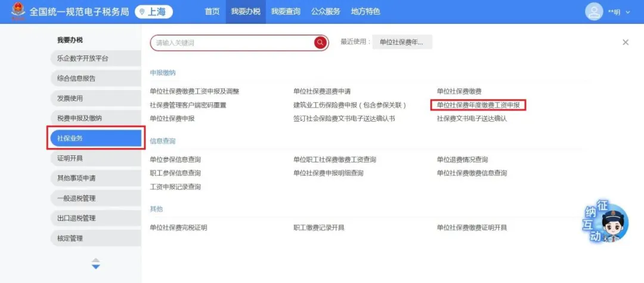
Task: Select 社保业务 in the sidebar
Action: [95, 138]
